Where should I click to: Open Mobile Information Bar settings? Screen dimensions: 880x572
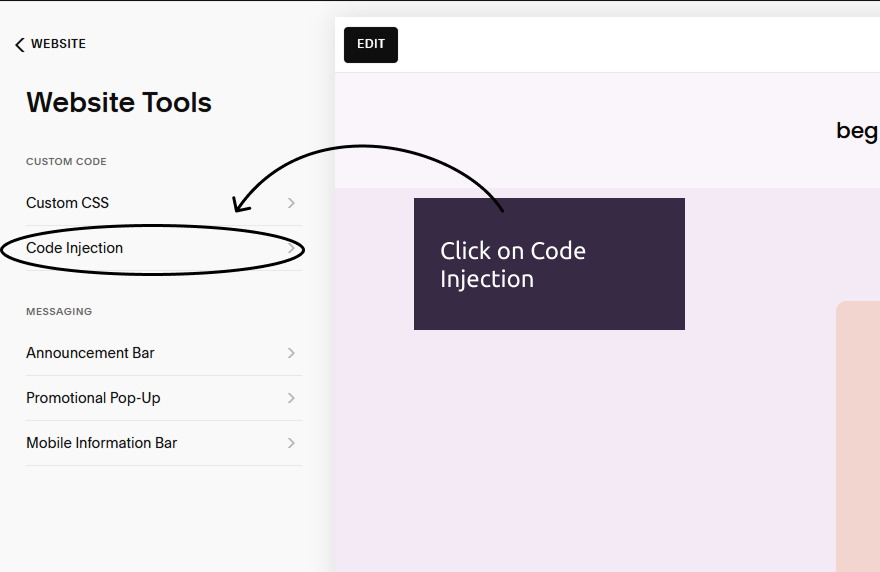[x=164, y=443]
